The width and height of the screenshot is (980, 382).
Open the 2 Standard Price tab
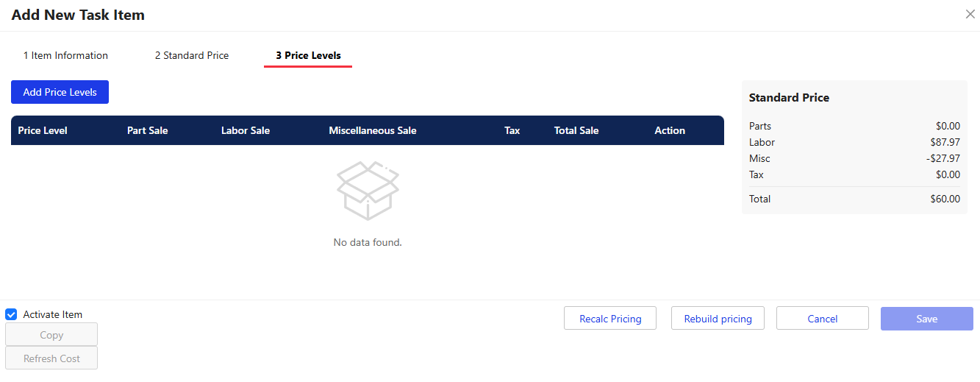(x=192, y=55)
